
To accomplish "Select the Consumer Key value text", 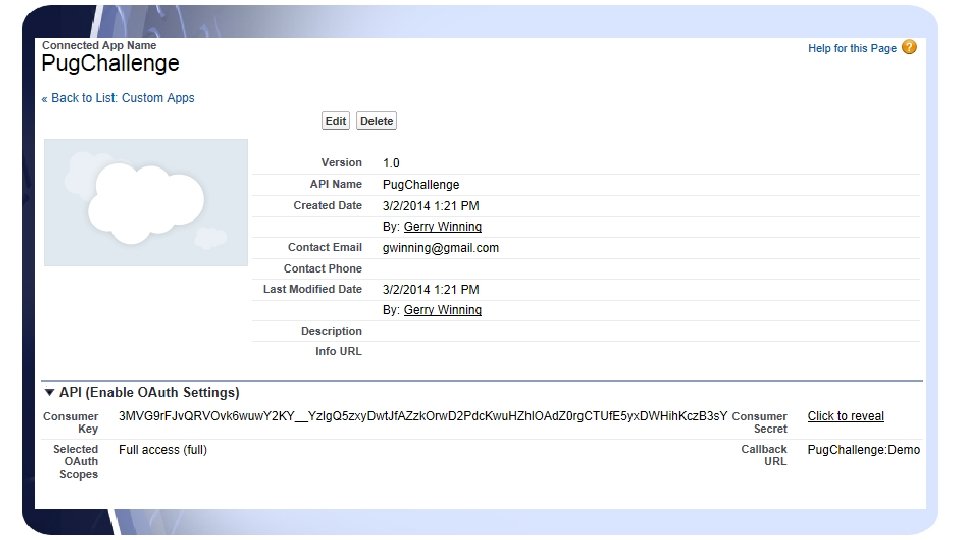I will (423, 416).
